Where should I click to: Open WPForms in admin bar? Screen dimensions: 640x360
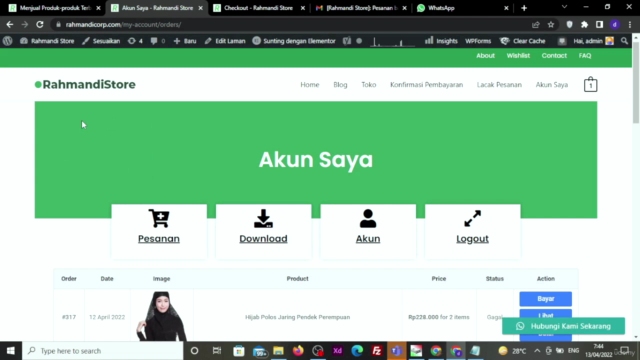click(478, 41)
